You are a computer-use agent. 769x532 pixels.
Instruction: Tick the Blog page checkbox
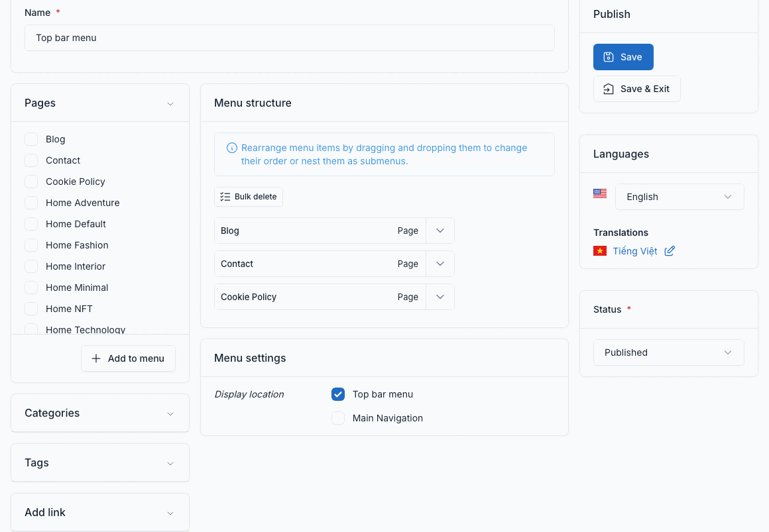31,139
